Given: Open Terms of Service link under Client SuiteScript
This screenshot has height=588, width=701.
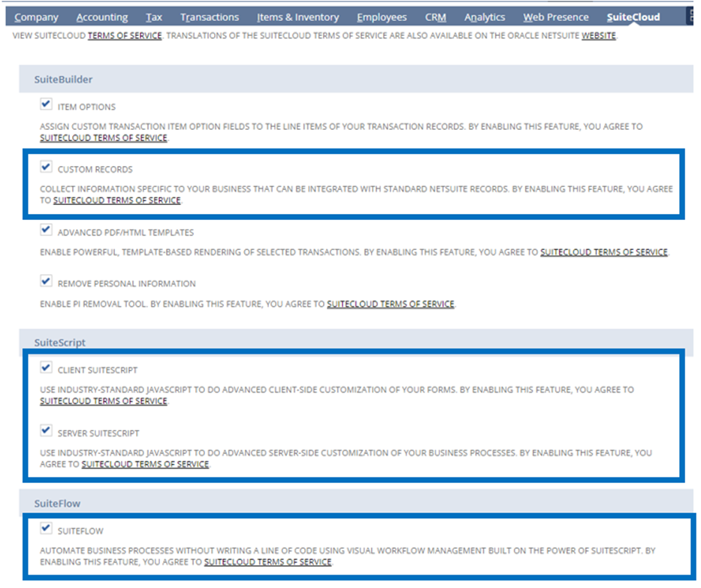Looking at the screenshot, I should (104, 401).
